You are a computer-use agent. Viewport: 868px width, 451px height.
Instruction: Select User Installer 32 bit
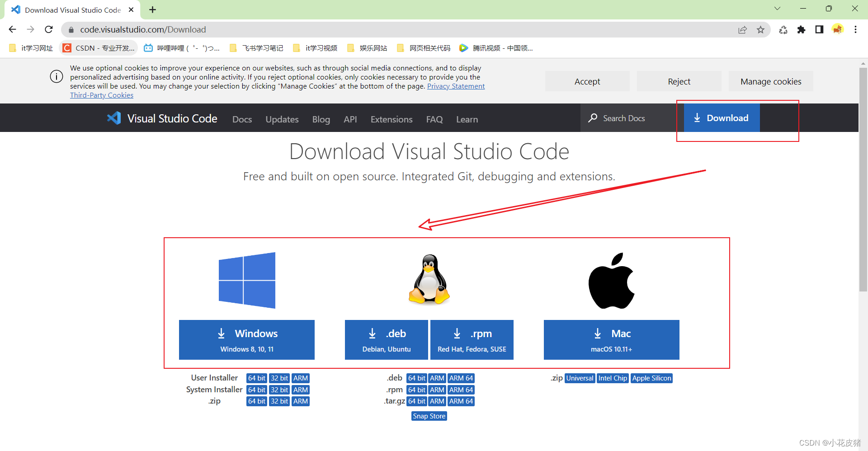click(279, 378)
